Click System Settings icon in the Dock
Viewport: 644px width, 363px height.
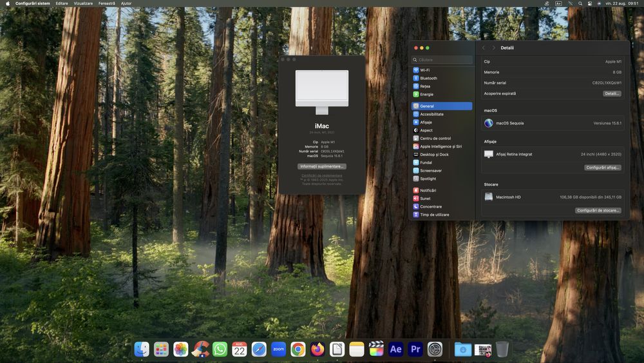point(435,349)
